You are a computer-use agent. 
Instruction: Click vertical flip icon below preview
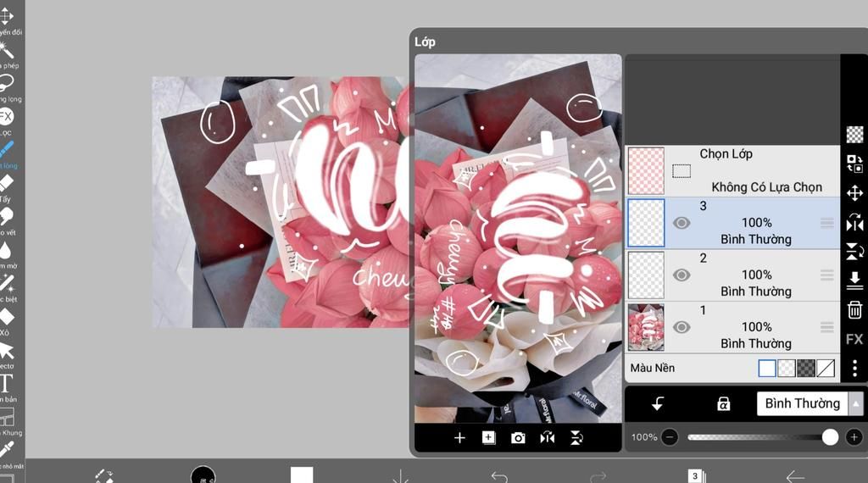(x=576, y=438)
